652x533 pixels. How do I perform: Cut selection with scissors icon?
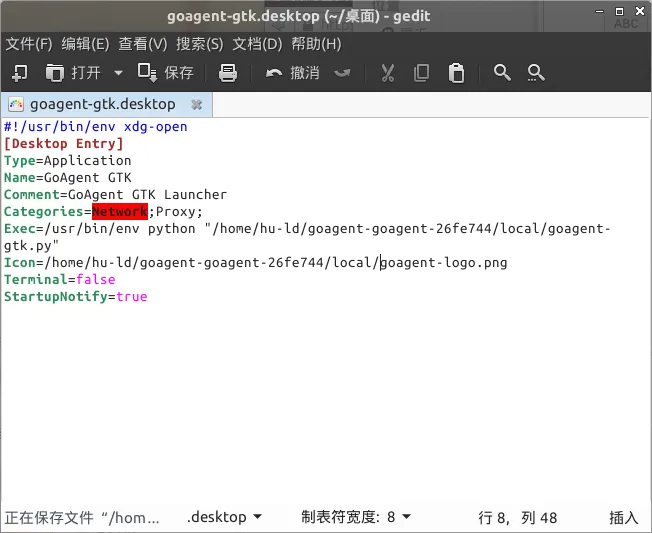388,73
